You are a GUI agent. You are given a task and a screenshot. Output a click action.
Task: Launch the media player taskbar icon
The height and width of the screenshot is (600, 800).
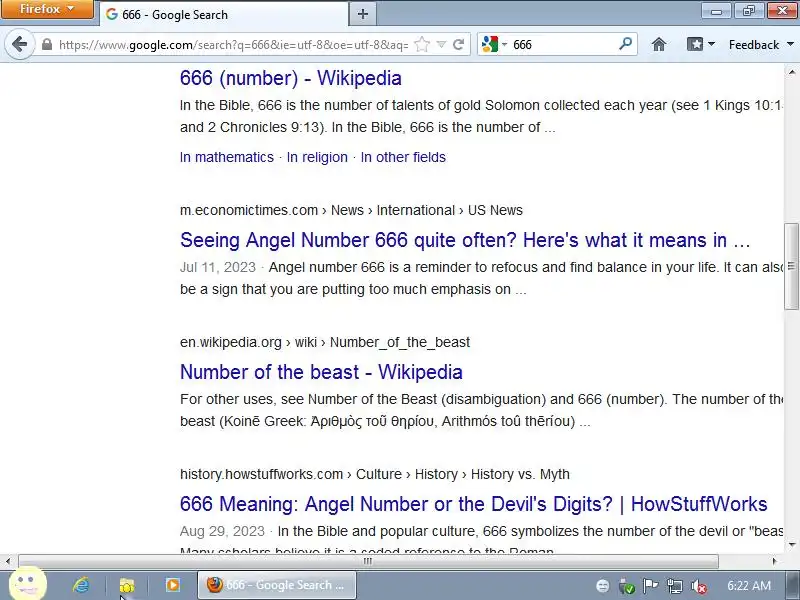tap(172, 585)
